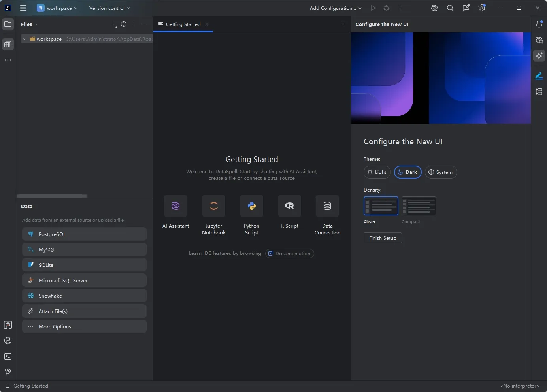Add a new Data Connection
Image resolution: width=547 pixels, height=392 pixels.
coord(327,206)
